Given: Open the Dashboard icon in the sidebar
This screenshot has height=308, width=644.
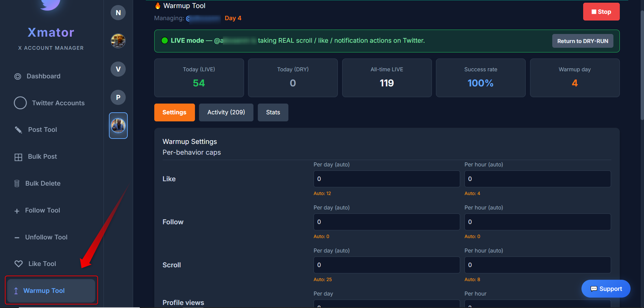Looking at the screenshot, I should (x=18, y=76).
